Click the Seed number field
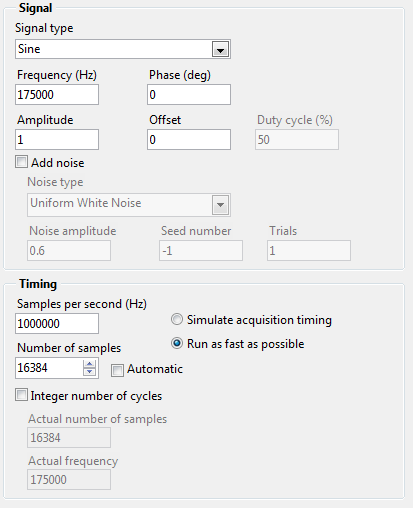This screenshot has width=413, height=508. [x=201, y=251]
